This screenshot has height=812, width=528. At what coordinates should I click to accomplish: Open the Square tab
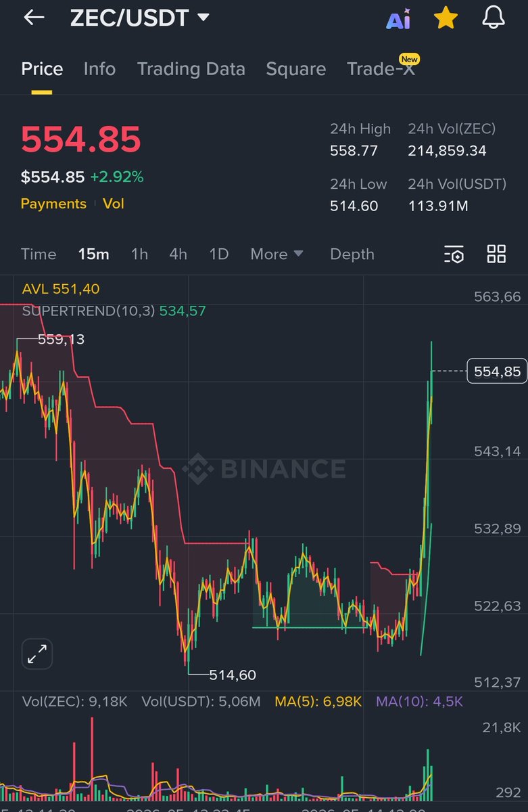(296, 69)
